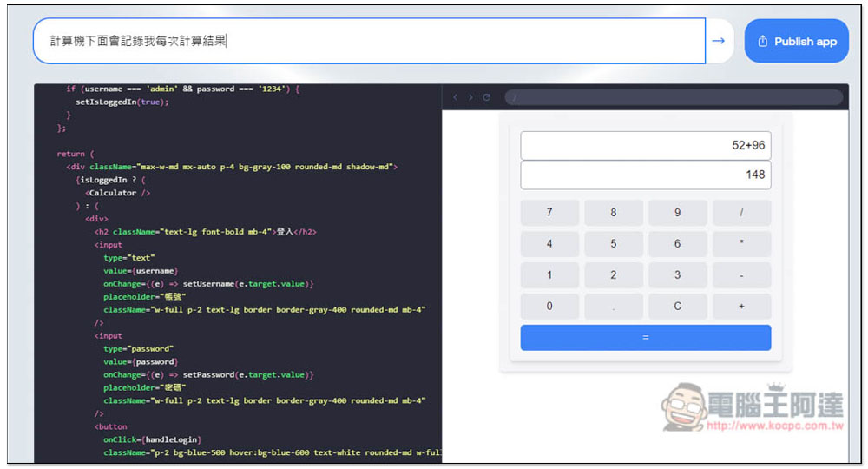Click the result field showing 148
Screen dimensions: 868x469
(x=646, y=175)
